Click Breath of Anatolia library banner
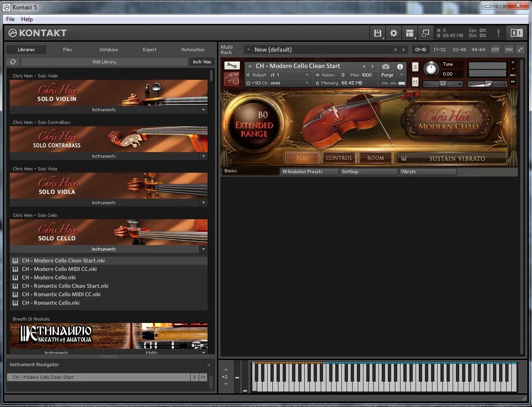This screenshot has width=532, height=407. (x=108, y=336)
